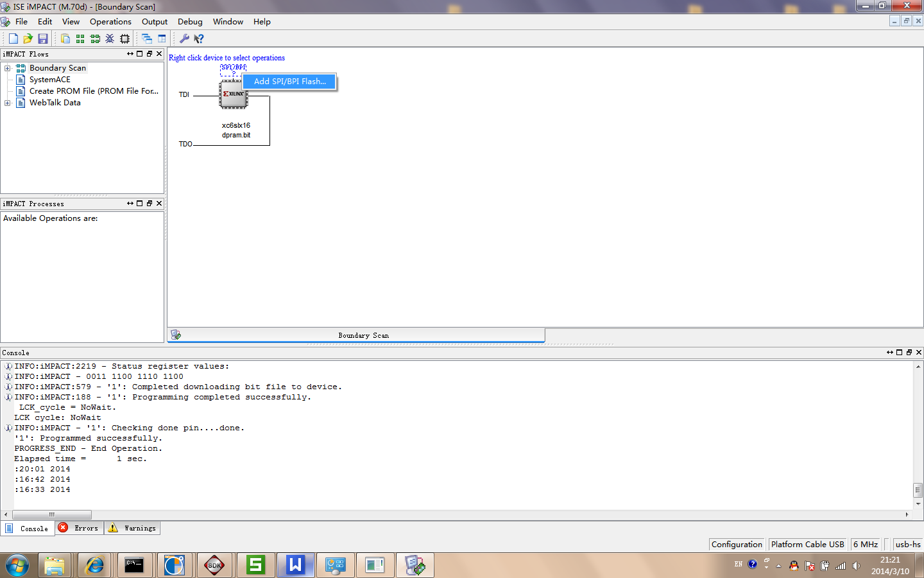Click the chip device icon in toolbar
The height and width of the screenshot is (578, 924).
[x=124, y=39]
